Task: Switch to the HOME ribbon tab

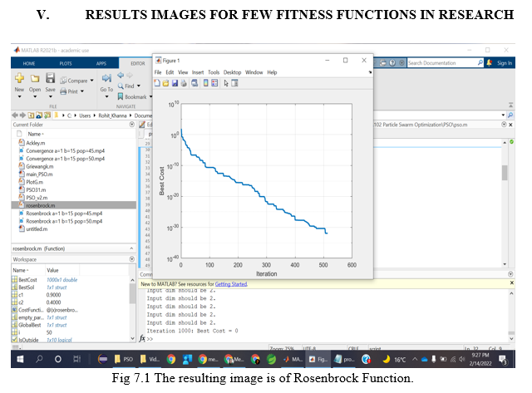Action: [x=29, y=63]
